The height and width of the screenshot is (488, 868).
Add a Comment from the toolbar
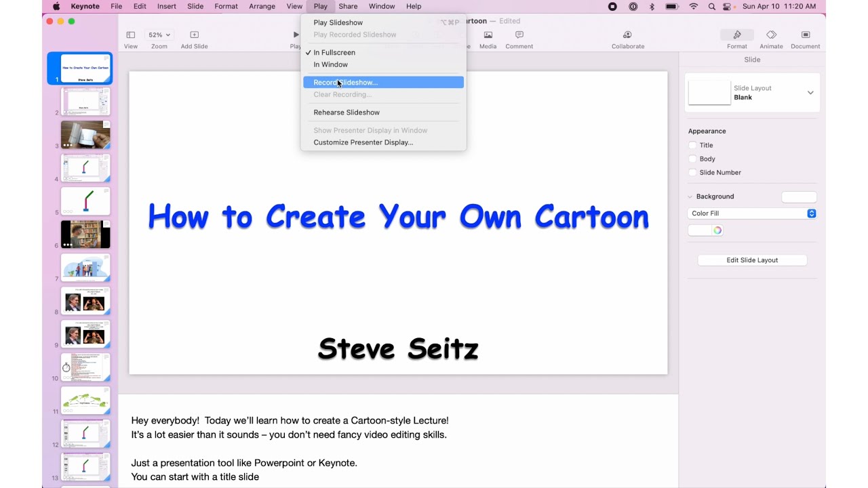[519, 35]
